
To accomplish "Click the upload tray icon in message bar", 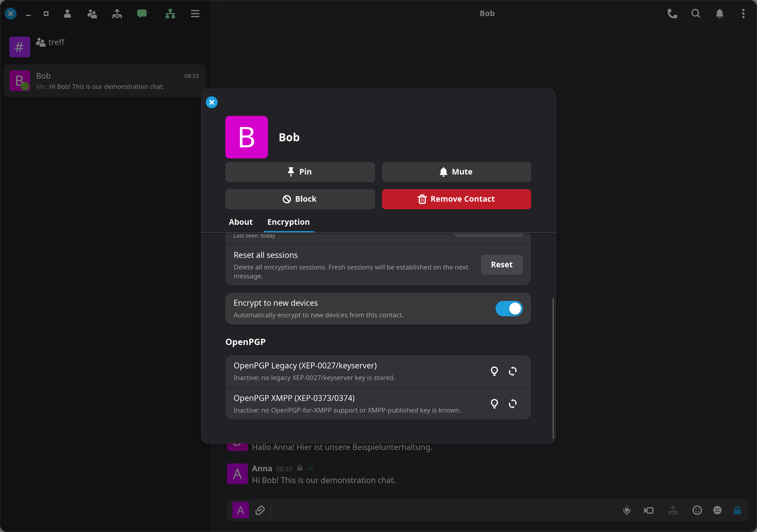I will [x=673, y=510].
